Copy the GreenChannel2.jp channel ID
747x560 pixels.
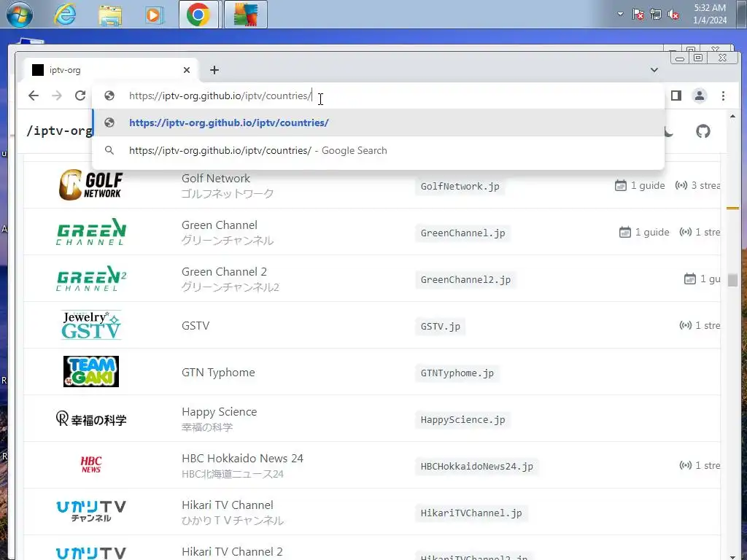465,279
